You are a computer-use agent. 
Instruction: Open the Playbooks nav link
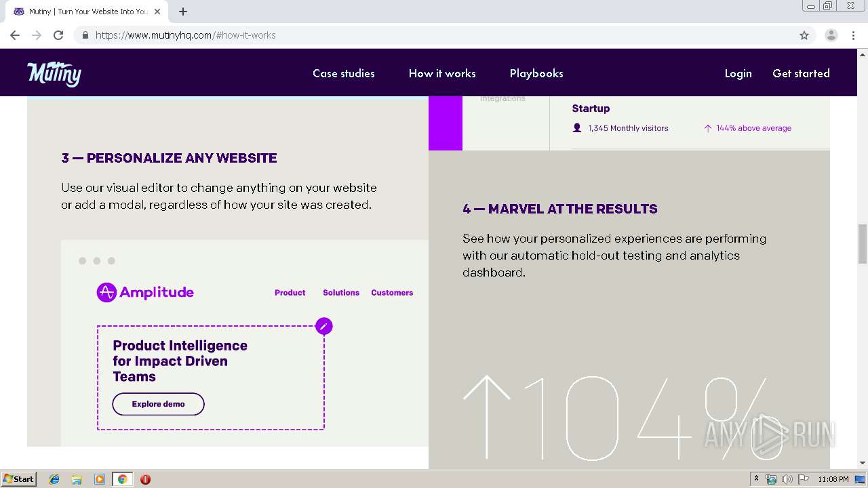point(536,73)
